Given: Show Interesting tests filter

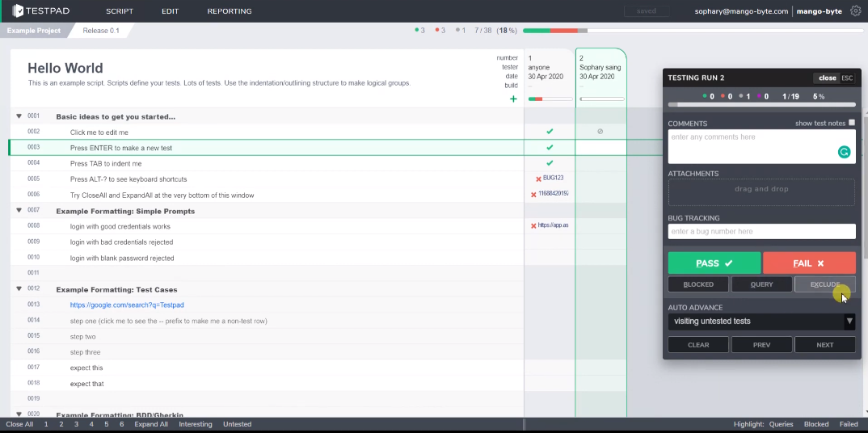Looking at the screenshot, I should [196, 424].
